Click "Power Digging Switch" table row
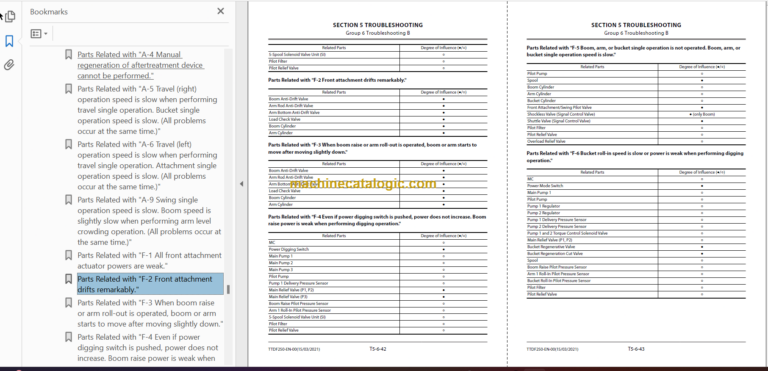This screenshot has height=371, width=768. coord(377,249)
